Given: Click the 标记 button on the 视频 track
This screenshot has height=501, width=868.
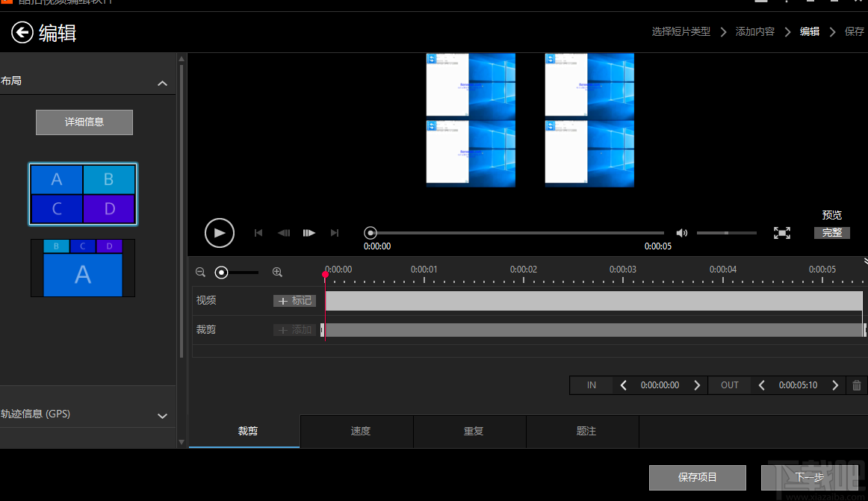Looking at the screenshot, I should 294,300.
